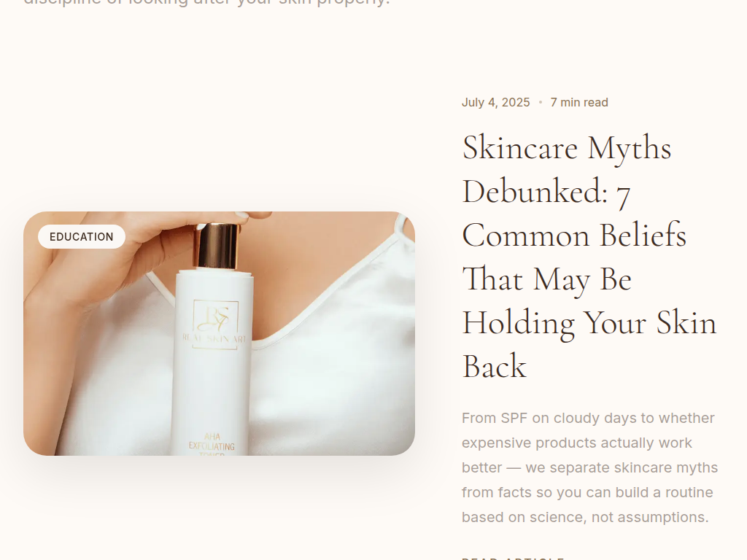The height and width of the screenshot is (560, 747).
Task: Click the gold bottle cap in photo
Action: (x=217, y=246)
